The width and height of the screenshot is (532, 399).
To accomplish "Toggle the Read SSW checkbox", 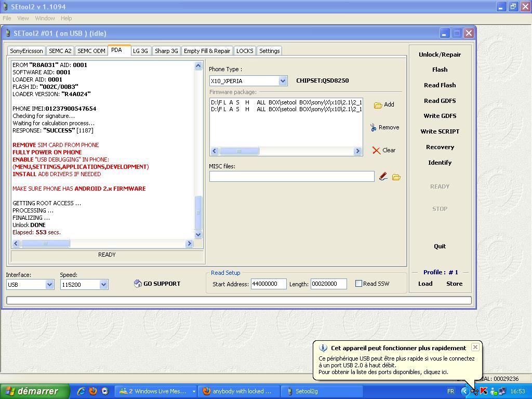I will click(x=358, y=283).
